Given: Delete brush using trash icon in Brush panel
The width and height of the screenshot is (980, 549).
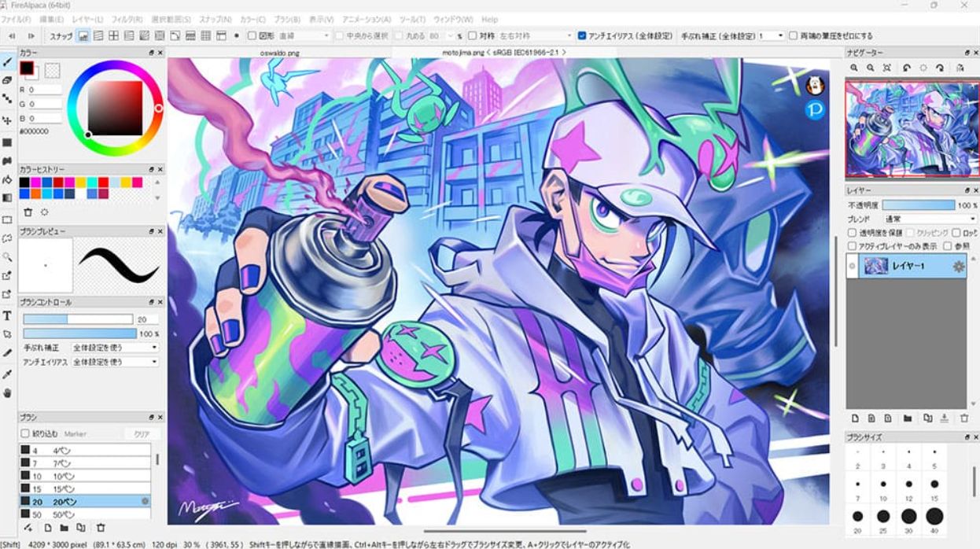Looking at the screenshot, I should click(x=101, y=528).
